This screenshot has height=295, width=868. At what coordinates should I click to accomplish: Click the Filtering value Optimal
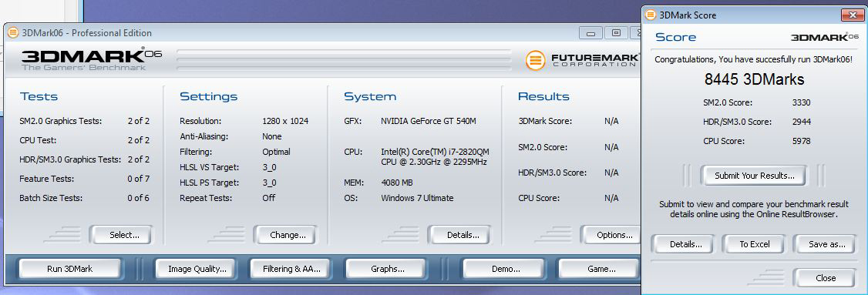276,152
